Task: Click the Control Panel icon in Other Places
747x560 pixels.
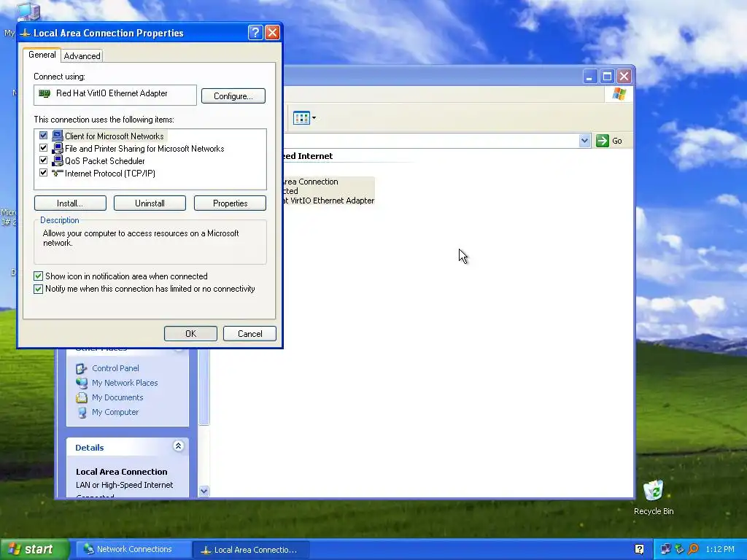Action: [x=82, y=368]
